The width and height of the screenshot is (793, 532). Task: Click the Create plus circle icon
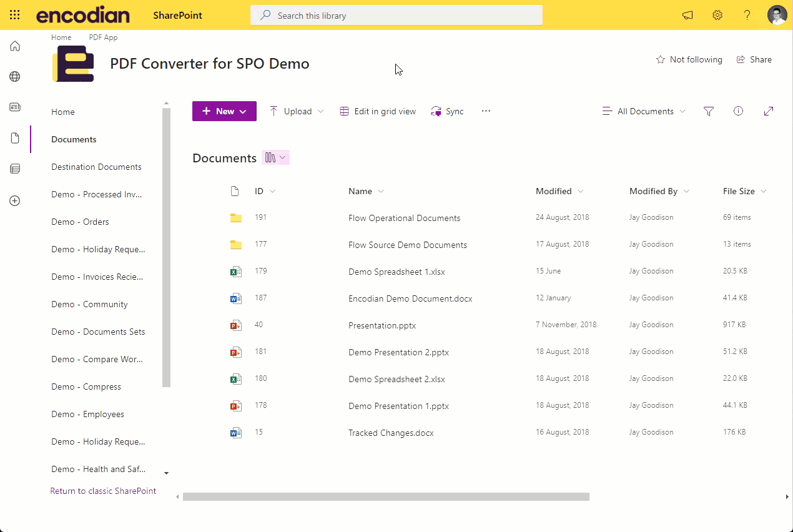(x=15, y=200)
